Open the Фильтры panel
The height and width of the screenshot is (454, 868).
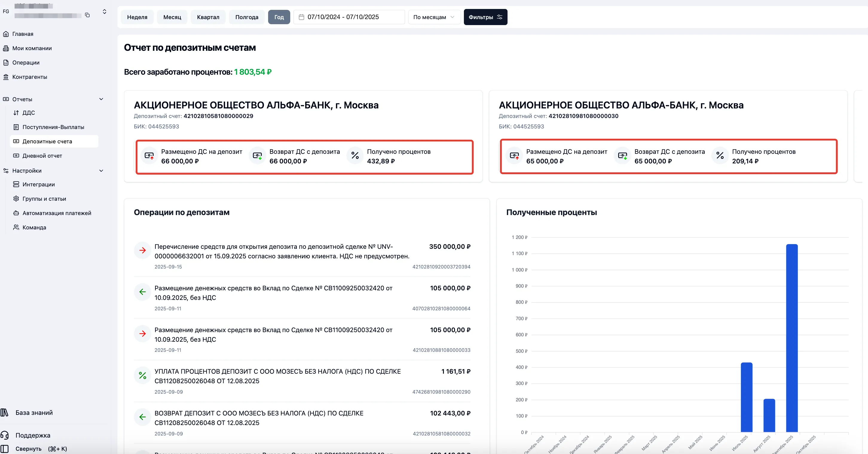[x=485, y=17]
